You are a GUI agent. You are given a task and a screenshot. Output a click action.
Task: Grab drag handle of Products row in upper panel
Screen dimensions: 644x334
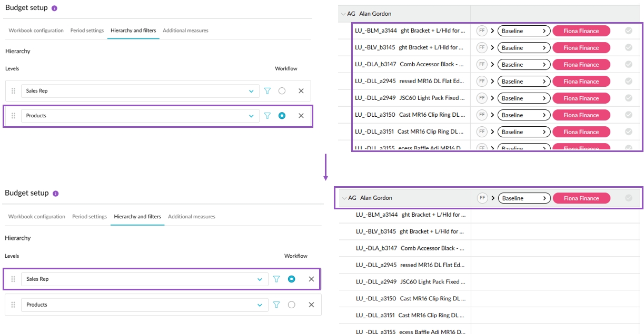(14, 116)
